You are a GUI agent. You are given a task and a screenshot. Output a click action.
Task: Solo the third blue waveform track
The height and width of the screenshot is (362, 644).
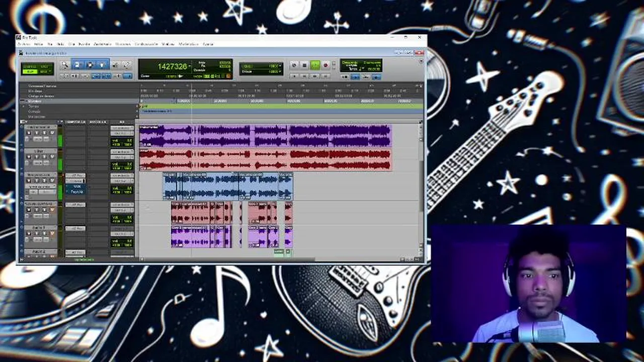44,180
